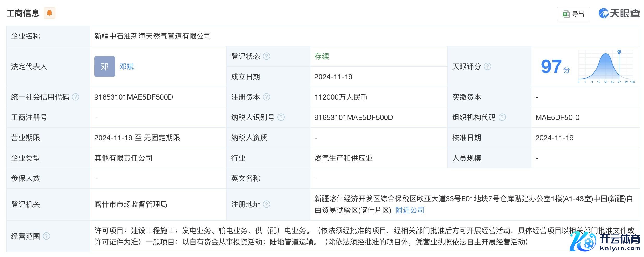The height and width of the screenshot is (257, 644).
Task: Open the 附近公司 nearby companies link
Action: pyautogui.click(x=410, y=210)
